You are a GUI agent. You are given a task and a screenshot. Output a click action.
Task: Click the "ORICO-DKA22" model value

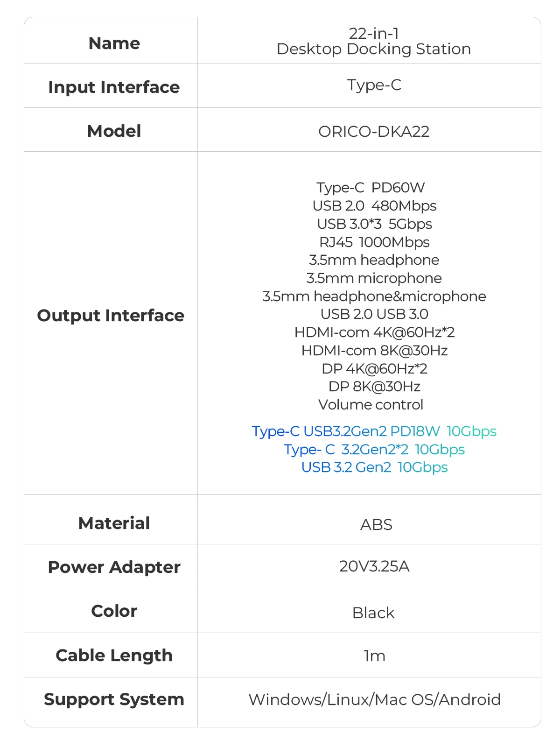point(374,132)
